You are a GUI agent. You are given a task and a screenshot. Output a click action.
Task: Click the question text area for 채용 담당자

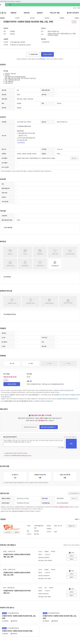tap(34, 443)
